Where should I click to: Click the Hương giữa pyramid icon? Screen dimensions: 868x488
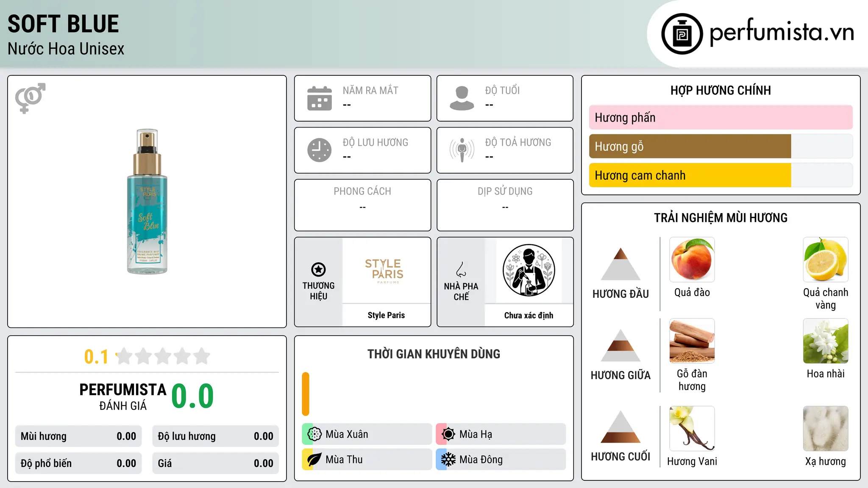tap(620, 345)
